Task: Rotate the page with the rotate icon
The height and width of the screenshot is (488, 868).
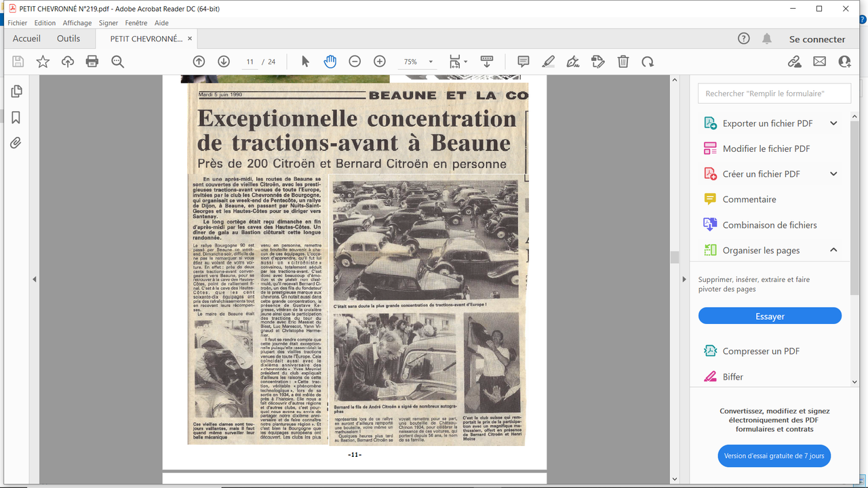Action: (x=648, y=62)
